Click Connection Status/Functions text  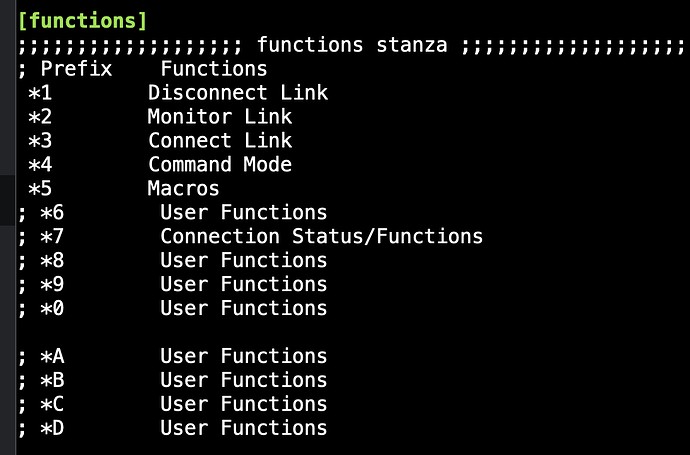tap(322, 236)
